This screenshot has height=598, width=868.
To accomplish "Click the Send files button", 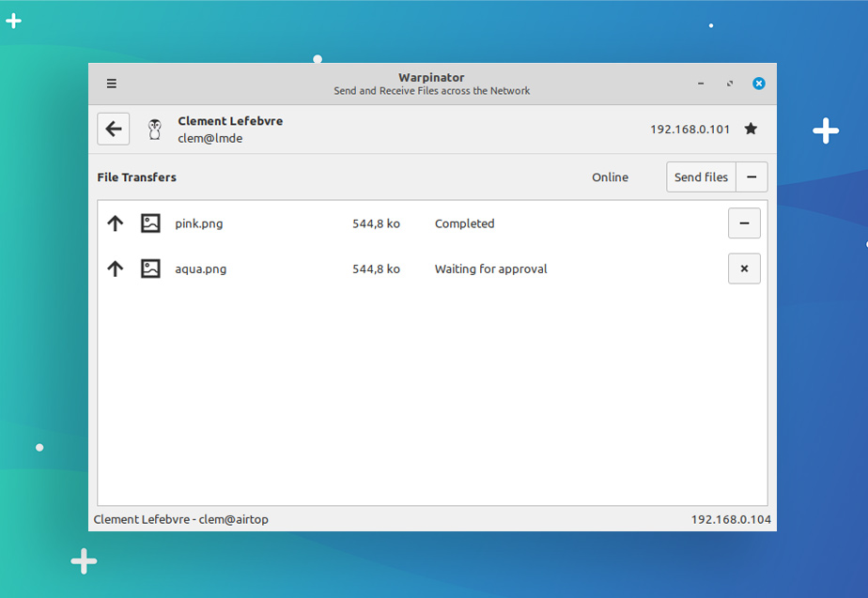I will click(701, 176).
